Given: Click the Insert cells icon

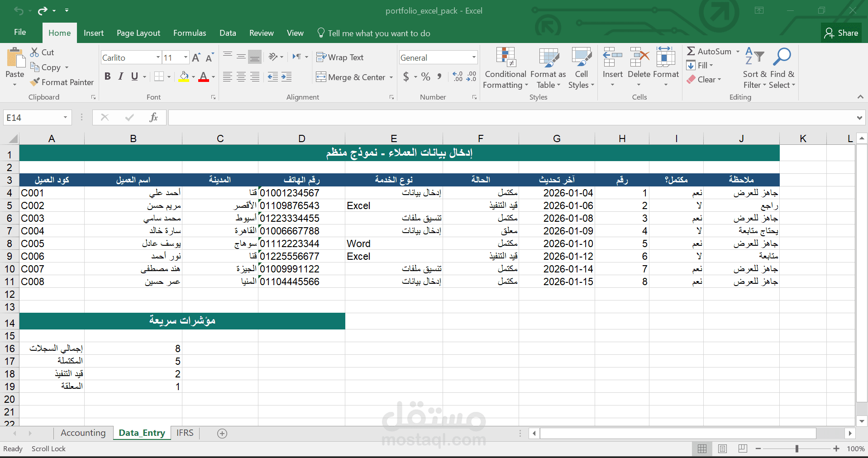Looking at the screenshot, I should (613, 57).
